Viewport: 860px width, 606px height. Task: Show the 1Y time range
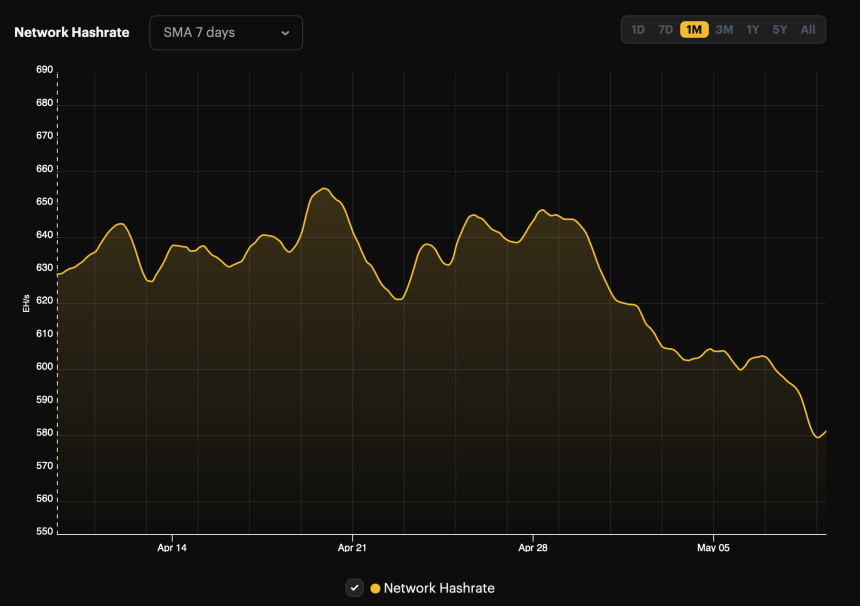(753, 30)
